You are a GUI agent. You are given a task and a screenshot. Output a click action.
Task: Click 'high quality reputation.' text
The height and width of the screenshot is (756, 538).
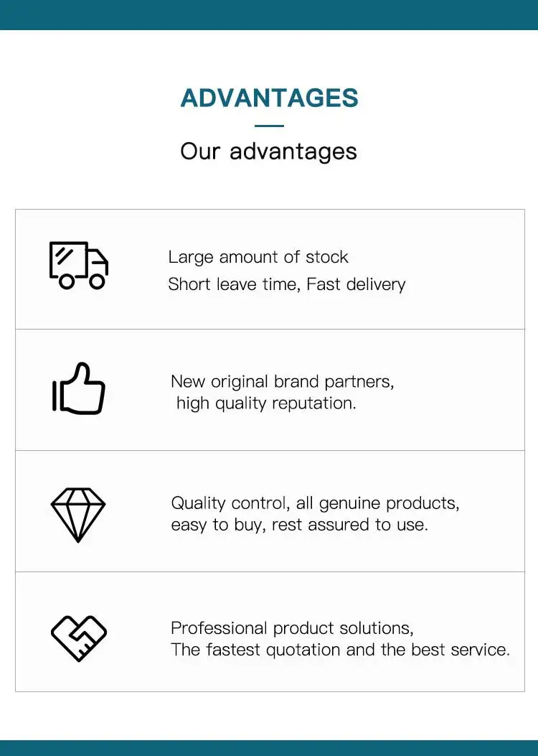[266, 403]
